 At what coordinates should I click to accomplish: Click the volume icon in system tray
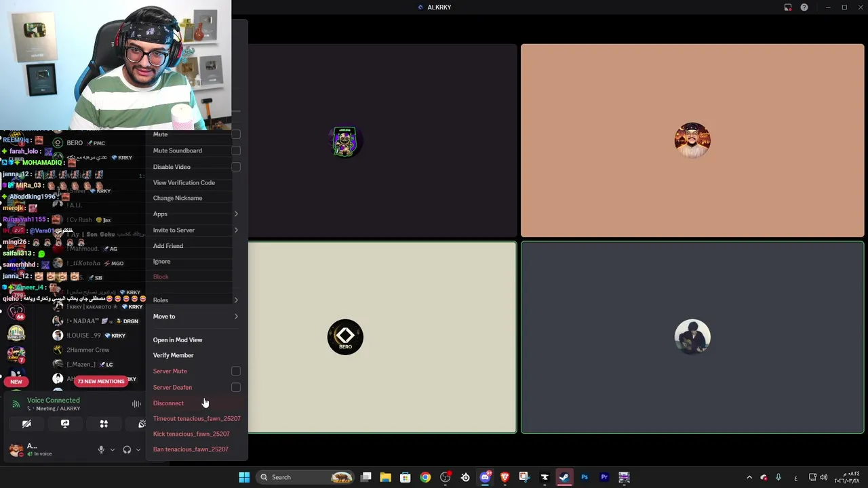[x=824, y=477]
